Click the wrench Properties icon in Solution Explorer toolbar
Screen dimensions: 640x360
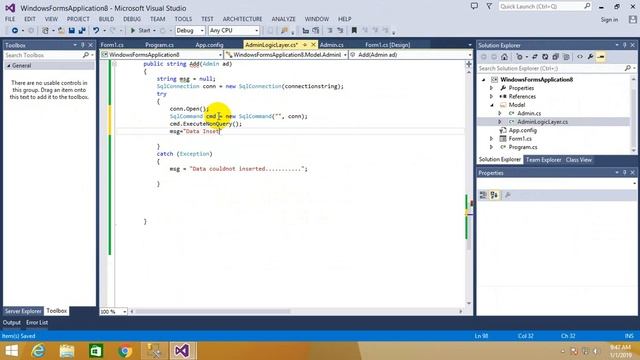pos(590,57)
